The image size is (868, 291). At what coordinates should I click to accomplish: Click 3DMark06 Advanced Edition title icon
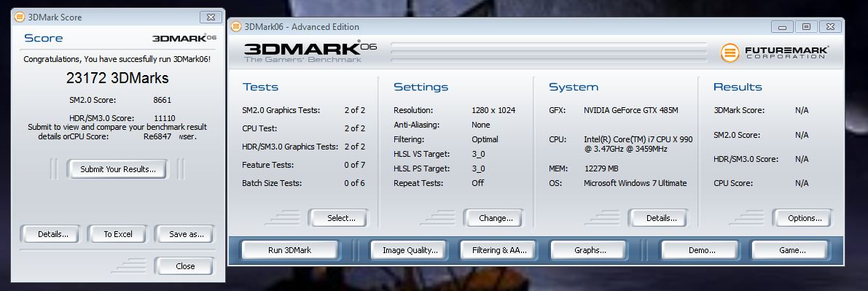point(236,26)
